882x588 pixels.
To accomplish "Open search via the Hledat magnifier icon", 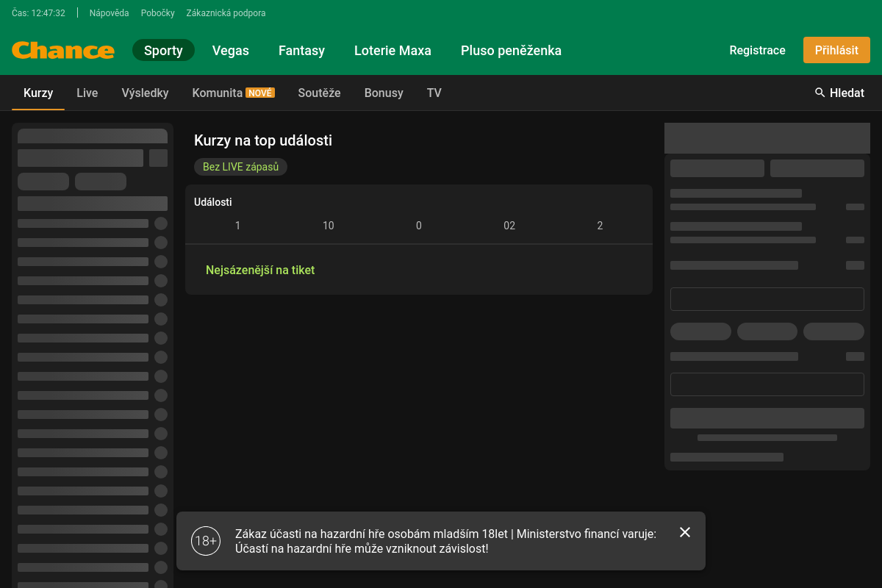I will [820, 93].
